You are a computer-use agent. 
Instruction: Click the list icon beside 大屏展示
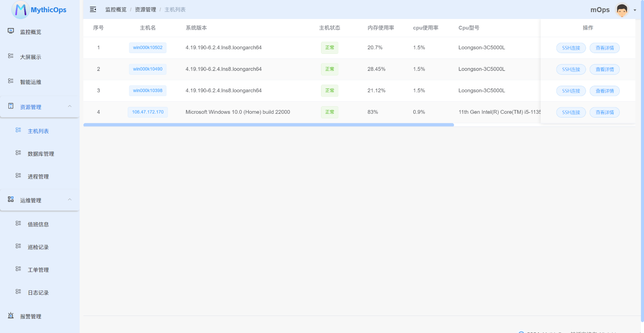pyautogui.click(x=11, y=56)
